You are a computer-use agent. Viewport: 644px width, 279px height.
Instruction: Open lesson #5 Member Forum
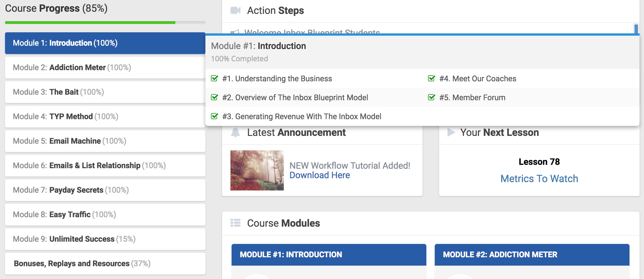pos(472,98)
